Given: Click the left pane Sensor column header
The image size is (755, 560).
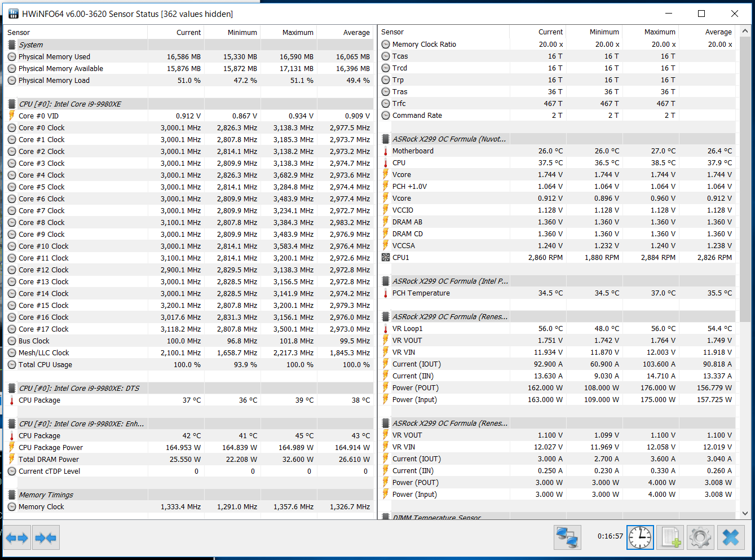Looking at the screenshot, I should pos(76,32).
